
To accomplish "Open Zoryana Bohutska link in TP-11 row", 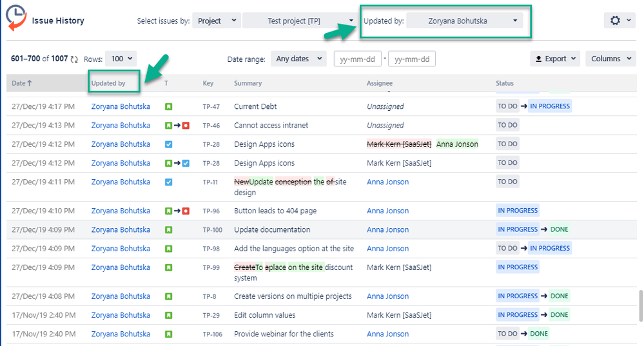I will 121,182.
